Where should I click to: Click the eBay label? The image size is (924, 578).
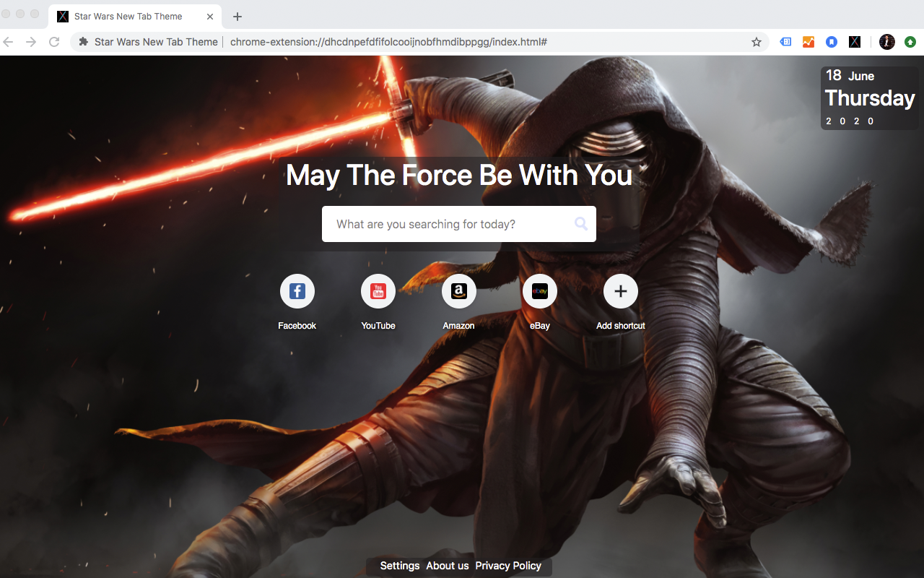coord(540,326)
